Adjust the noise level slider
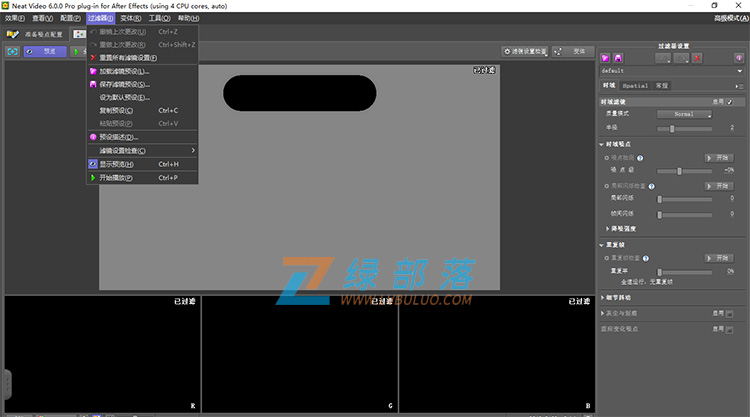The width and height of the screenshot is (750, 417). pyautogui.click(x=684, y=171)
